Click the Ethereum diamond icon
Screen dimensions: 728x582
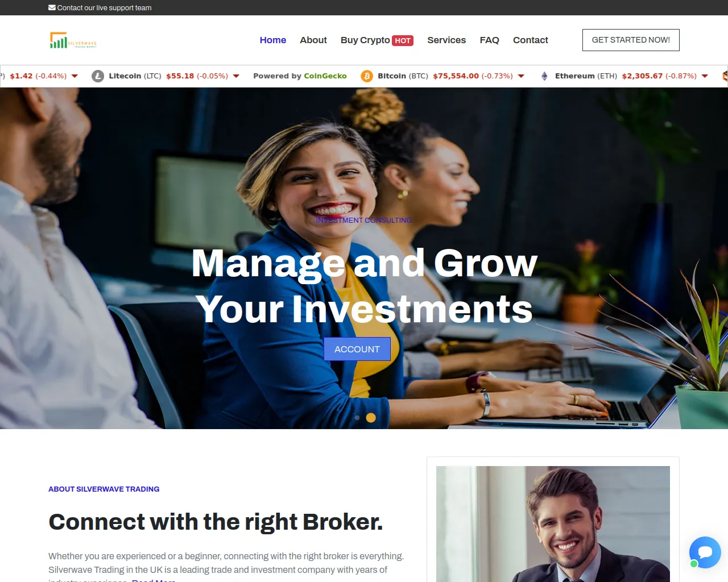pos(544,76)
